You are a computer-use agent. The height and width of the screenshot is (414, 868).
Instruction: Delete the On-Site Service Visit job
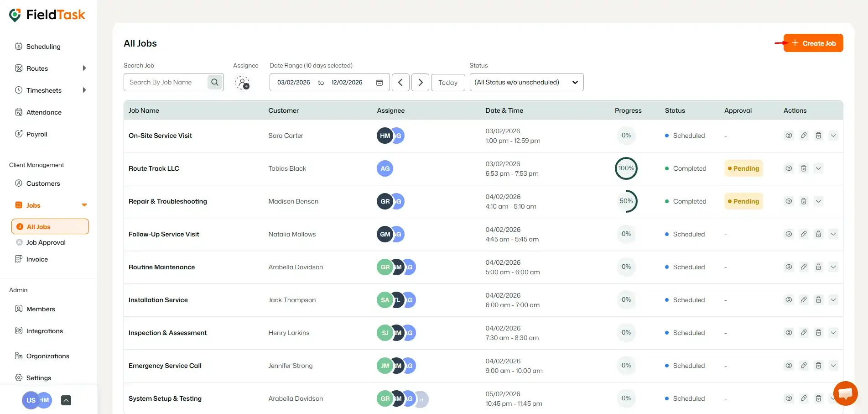tap(818, 136)
